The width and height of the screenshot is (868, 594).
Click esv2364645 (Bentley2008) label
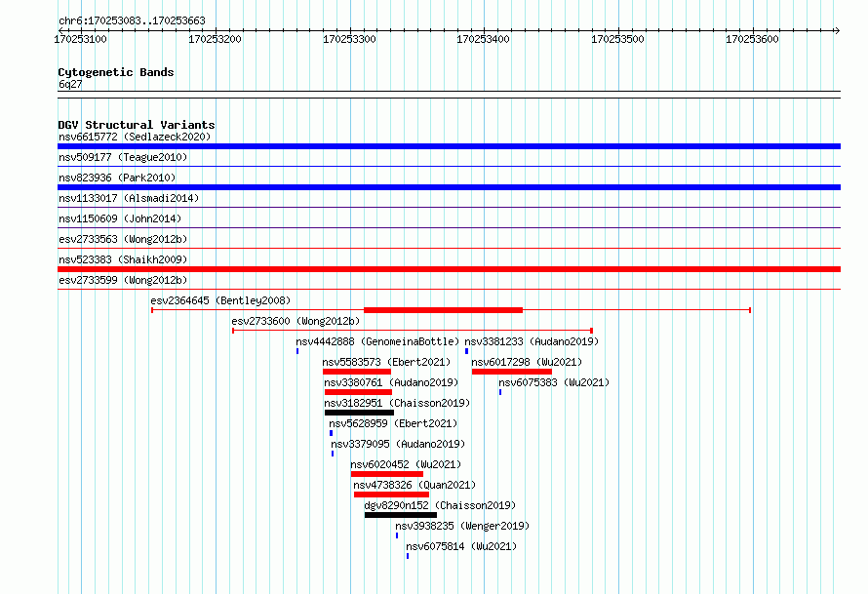[x=220, y=300]
